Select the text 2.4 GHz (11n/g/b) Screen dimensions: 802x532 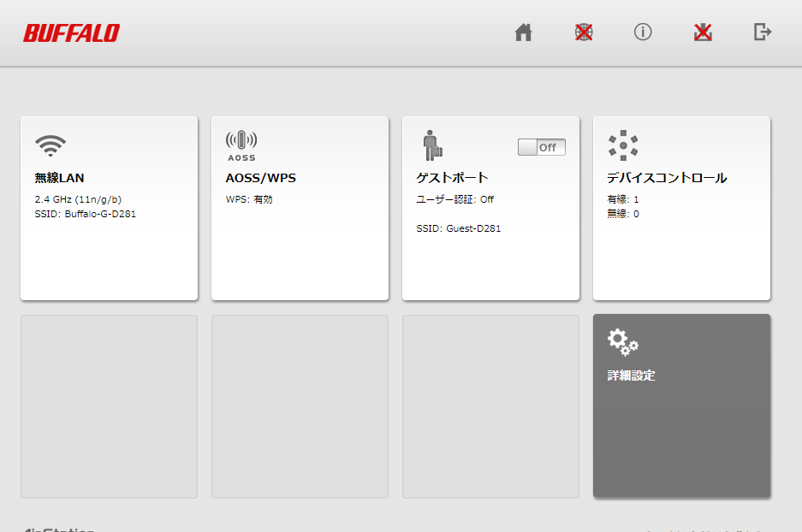point(78,199)
